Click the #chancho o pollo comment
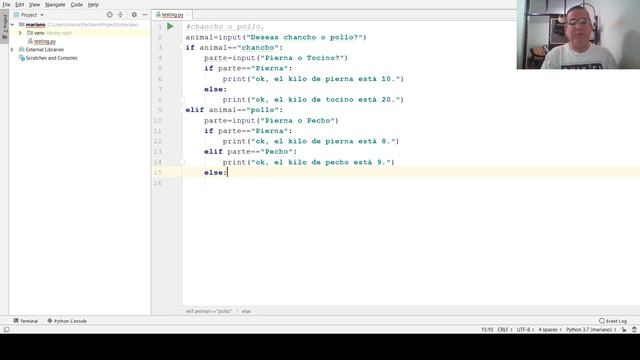This screenshot has height=360, width=640. click(x=225, y=27)
